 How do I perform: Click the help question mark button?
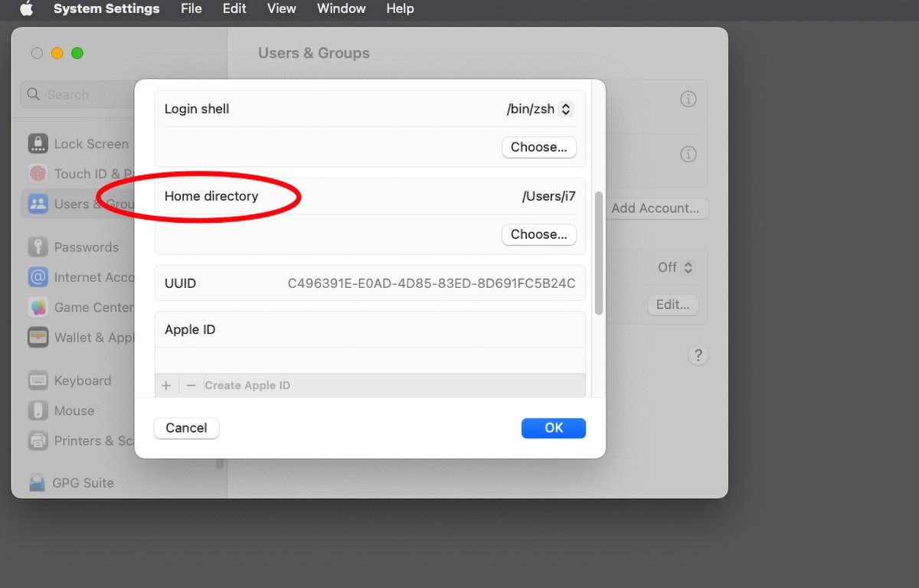pyautogui.click(x=698, y=355)
